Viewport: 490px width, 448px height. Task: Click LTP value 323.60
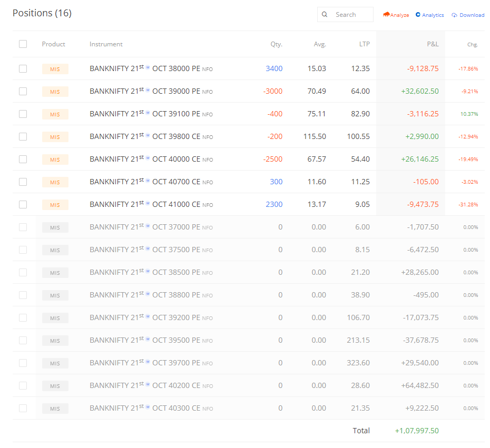coord(358,363)
